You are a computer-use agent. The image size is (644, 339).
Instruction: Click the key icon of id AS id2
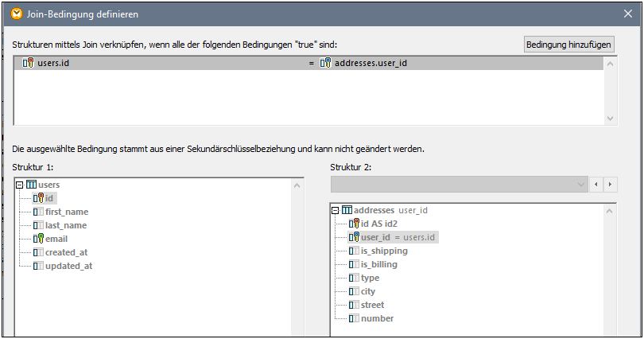(x=354, y=224)
